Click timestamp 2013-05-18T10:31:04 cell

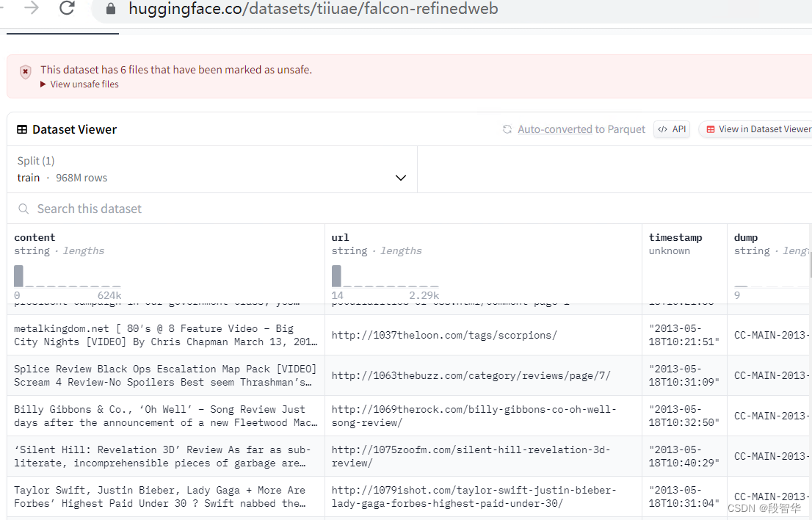[x=684, y=496]
